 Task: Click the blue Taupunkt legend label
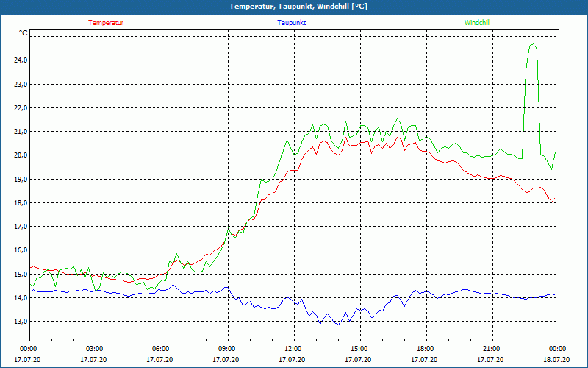[x=292, y=23]
